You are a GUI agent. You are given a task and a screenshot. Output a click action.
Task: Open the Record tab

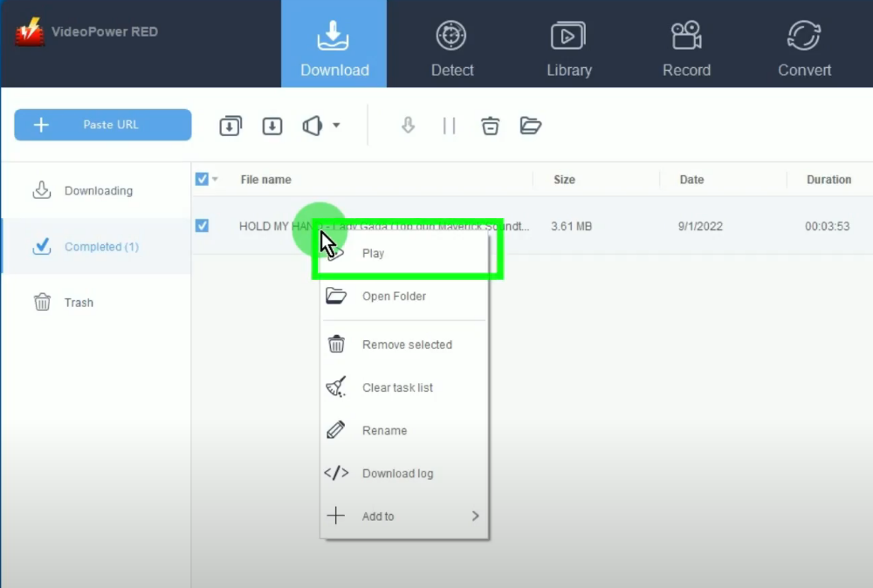(686, 49)
